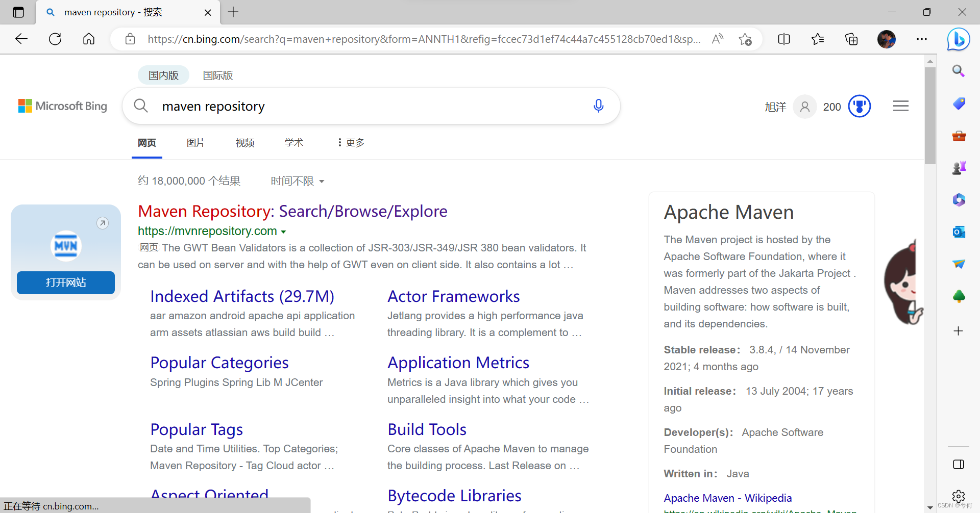
Task: Click the MVN site logo thumbnail
Action: coord(66,246)
